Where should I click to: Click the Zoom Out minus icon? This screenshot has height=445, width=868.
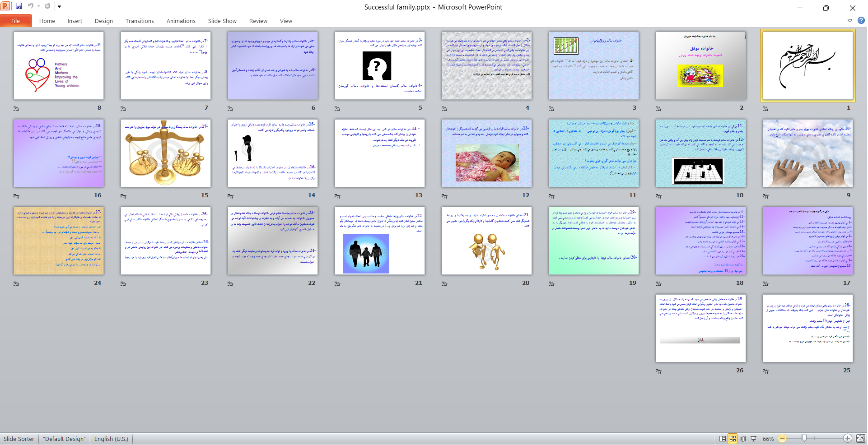(782, 438)
